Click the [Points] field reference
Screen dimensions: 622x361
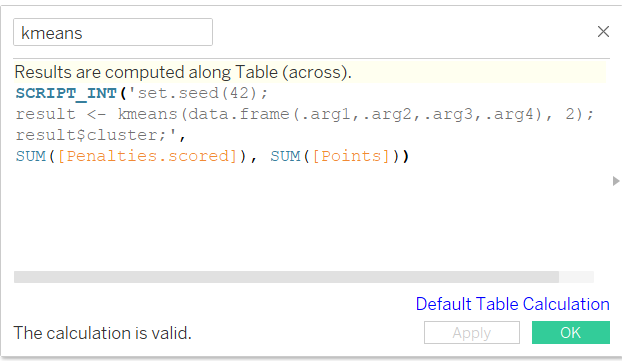pyautogui.click(x=351, y=156)
